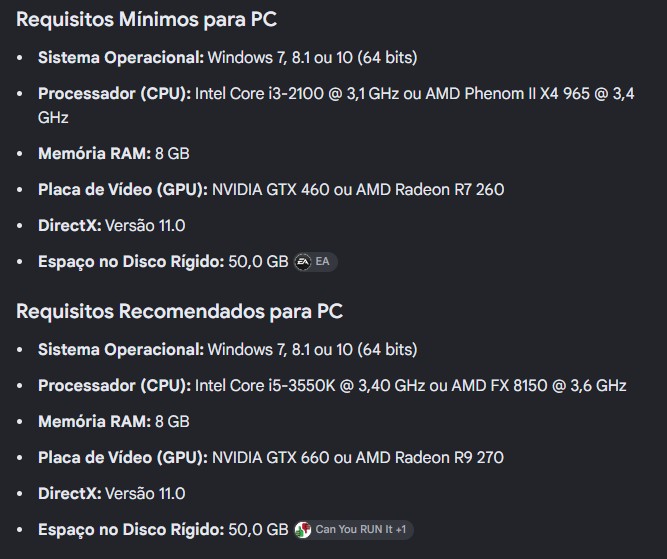Click DirectX Versão 11.0 in recommended list
Screen dimensions: 667x559
111,493
